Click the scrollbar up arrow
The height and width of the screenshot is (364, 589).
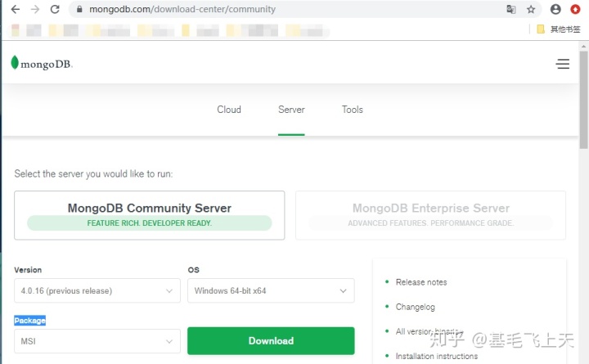(583, 46)
